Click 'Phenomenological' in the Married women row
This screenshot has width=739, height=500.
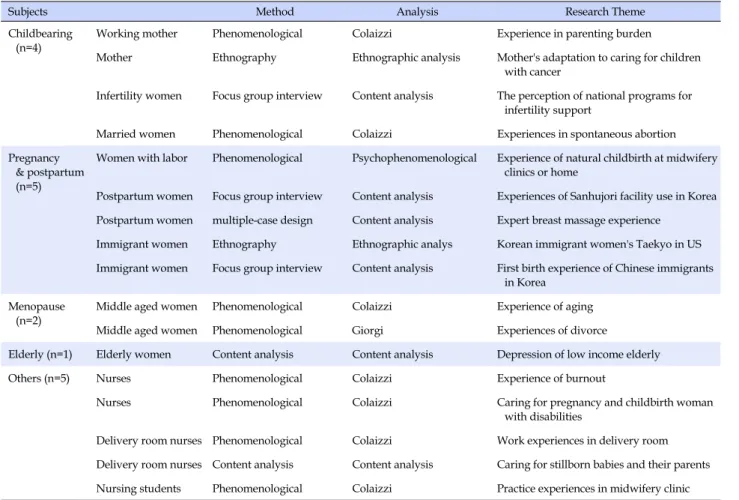pos(257,134)
